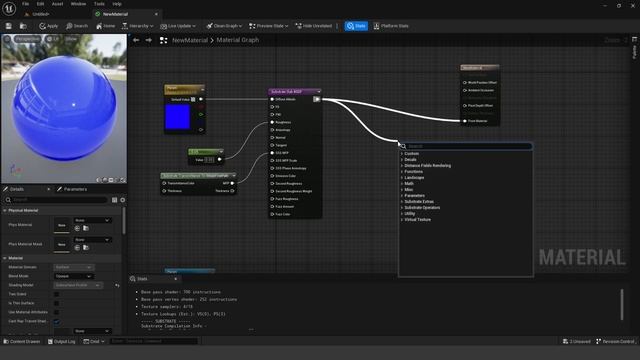Click the Front Material output pin
Viewport: 640px width, 360px height.
pos(464,121)
